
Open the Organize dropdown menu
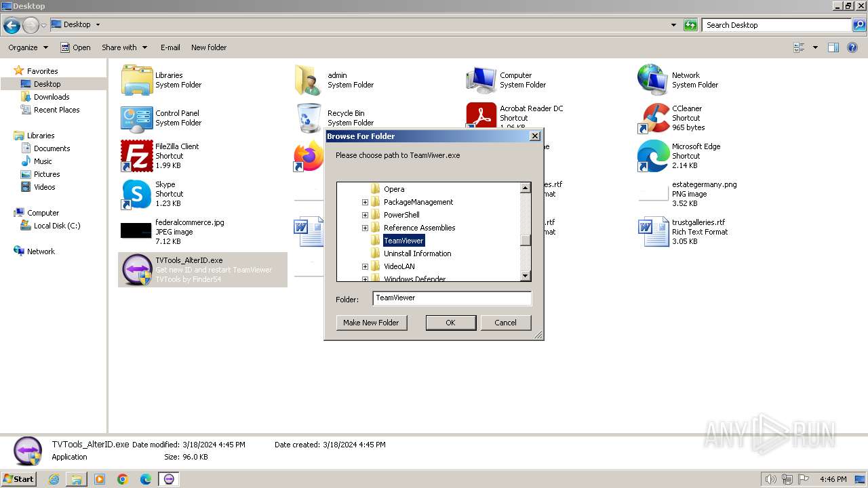28,47
